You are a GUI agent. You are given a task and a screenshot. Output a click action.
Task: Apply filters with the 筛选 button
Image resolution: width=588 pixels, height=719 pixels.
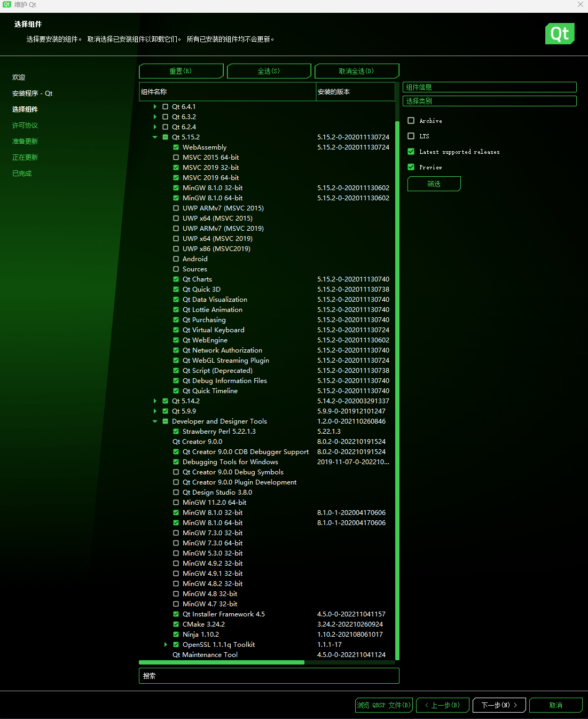434,184
